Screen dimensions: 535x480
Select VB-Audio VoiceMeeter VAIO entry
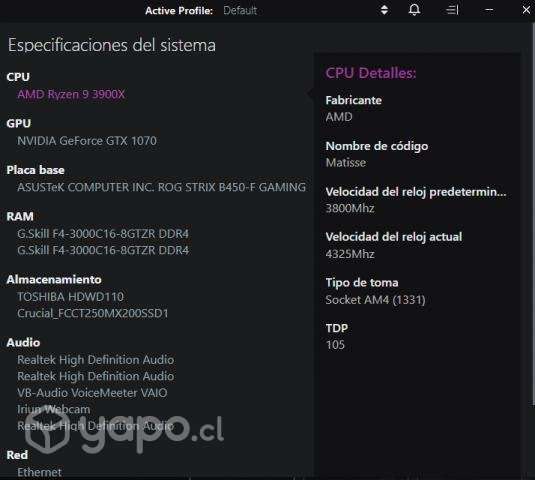coord(92,393)
